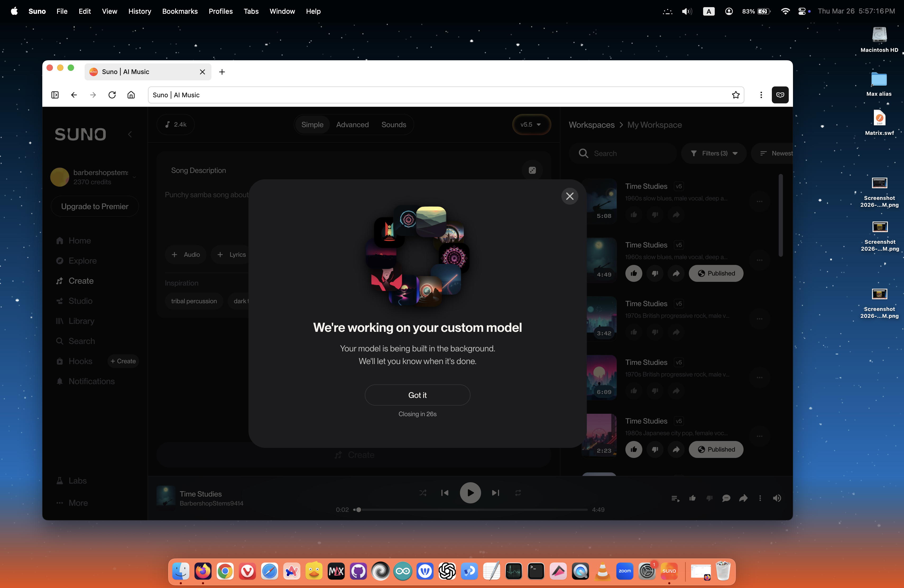The image size is (904, 588).
Task: Open the History menu in menu bar
Action: coord(139,11)
